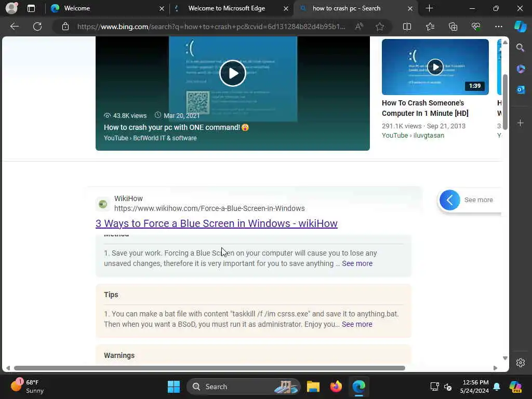This screenshot has width=532, height=399.
Task: Open the 12:56 PM clock and date
Action: click(474, 387)
